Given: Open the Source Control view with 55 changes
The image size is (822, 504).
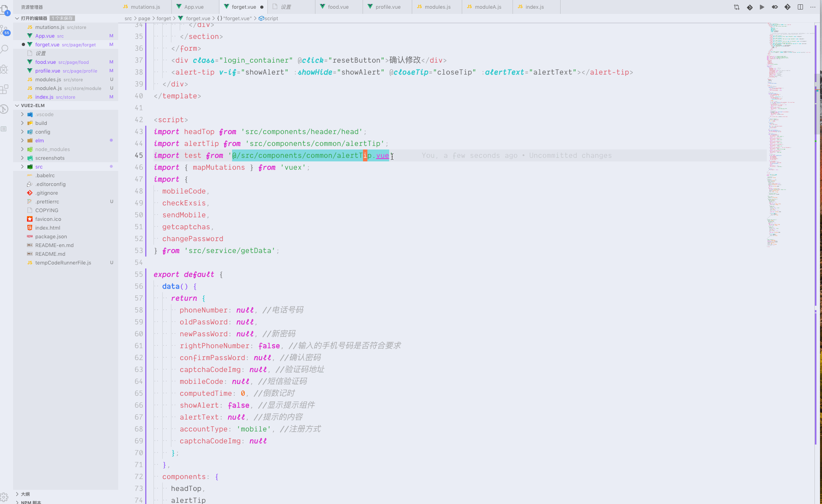Looking at the screenshot, I should click(x=4, y=30).
